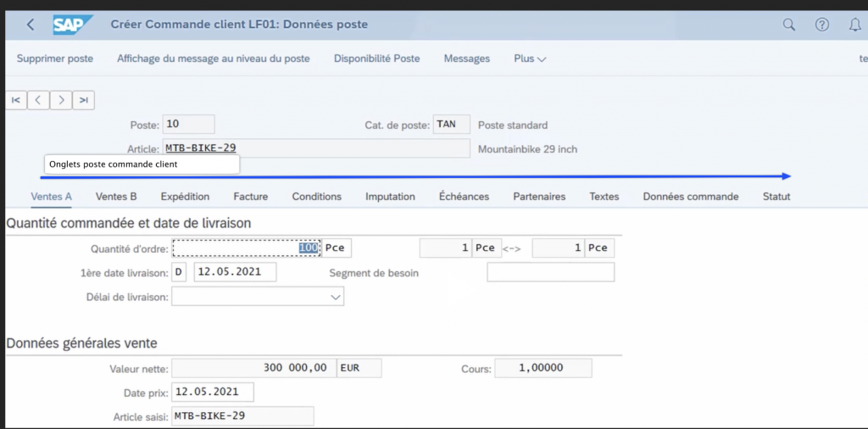Click the back arrow in SAP header
868x429 pixels.
[x=31, y=25]
